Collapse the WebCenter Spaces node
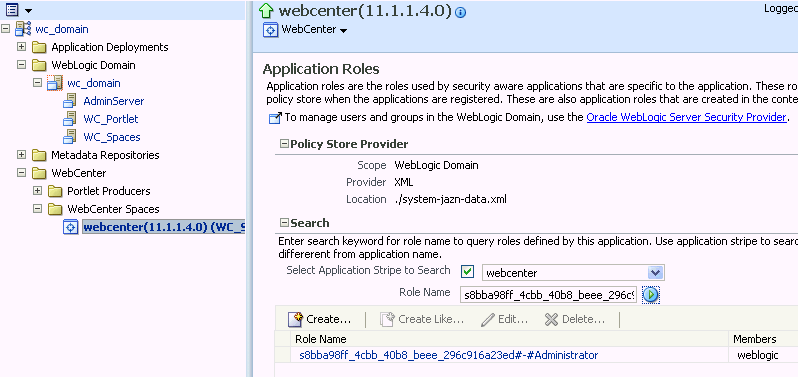Viewport: 798px width, 377px height. [37, 209]
